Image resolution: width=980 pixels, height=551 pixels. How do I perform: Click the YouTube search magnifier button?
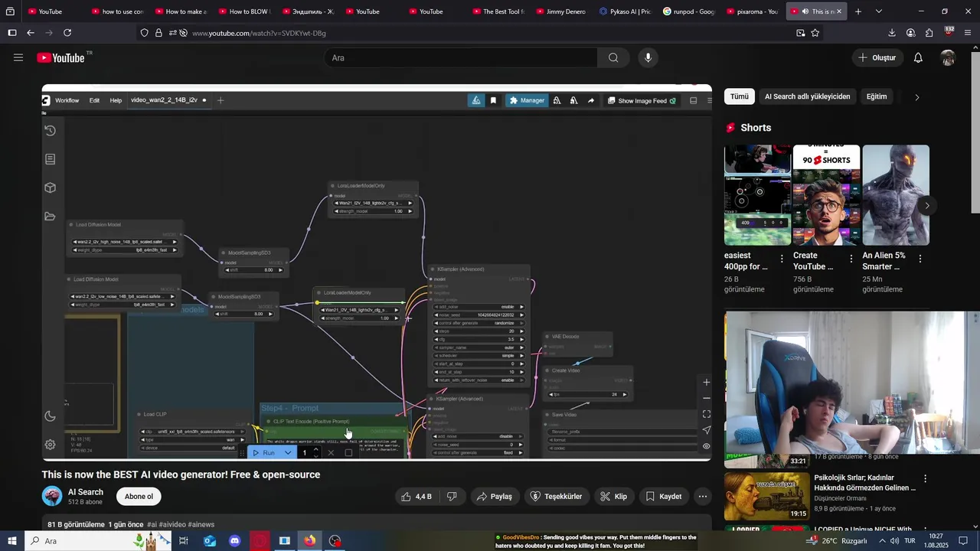pyautogui.click(x=613, y=57)
